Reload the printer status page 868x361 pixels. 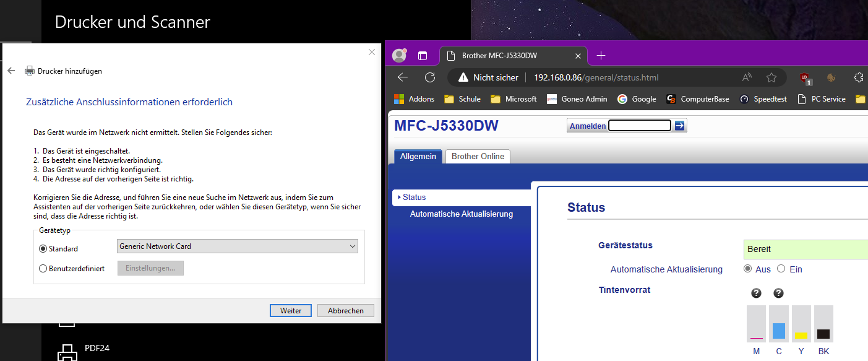[430, 77]
